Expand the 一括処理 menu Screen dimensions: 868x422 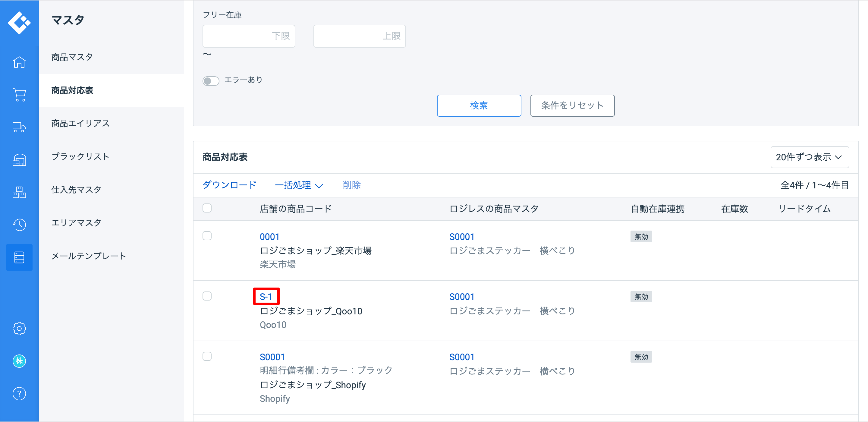(299, 185)
